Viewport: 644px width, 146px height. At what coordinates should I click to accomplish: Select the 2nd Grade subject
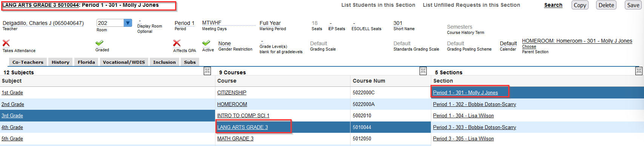click(13, 104)
